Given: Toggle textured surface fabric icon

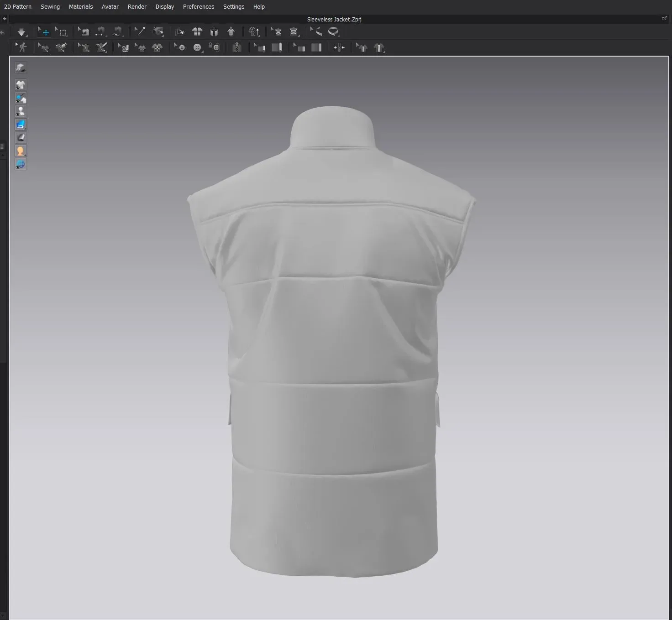Looking at the screenshot, I should (21, 138).
